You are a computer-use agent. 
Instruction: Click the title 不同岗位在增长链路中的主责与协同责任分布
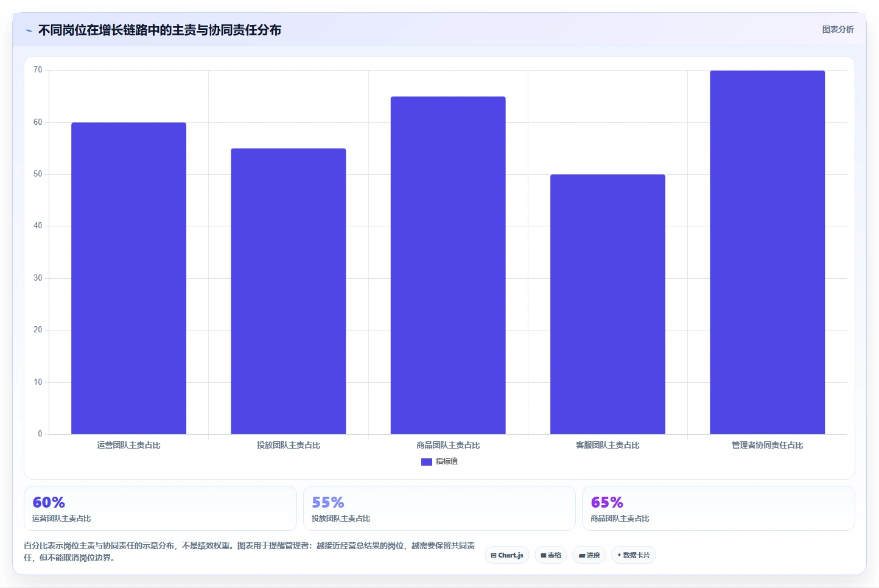159,30
